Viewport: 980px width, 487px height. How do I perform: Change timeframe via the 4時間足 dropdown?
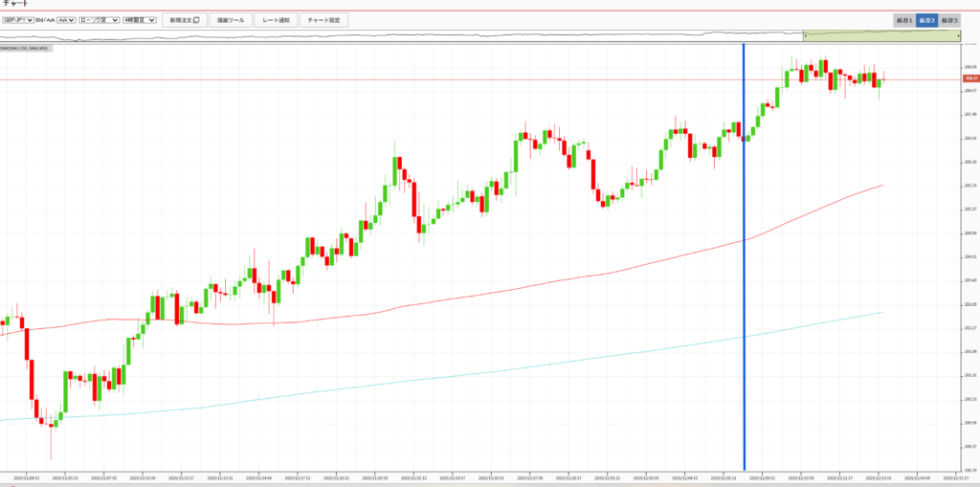click(x=140, y=19)
